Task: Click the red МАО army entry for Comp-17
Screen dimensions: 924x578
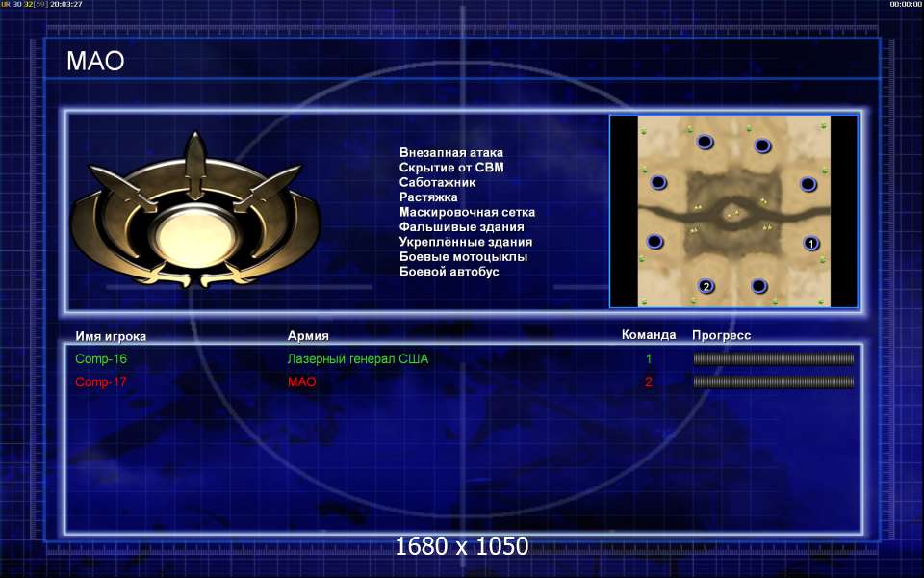Action: tap(301, 381)
